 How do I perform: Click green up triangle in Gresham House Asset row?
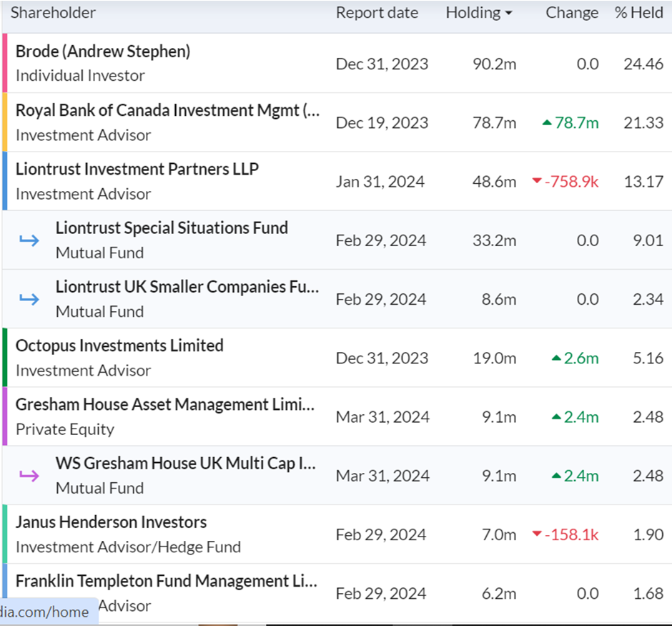click(556, 417)
